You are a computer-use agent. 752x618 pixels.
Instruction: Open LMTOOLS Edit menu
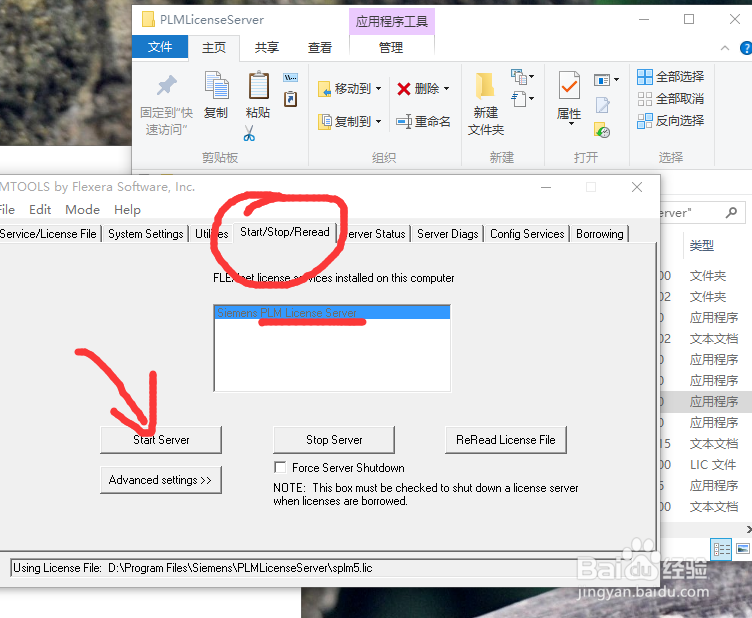pos(40,210)
